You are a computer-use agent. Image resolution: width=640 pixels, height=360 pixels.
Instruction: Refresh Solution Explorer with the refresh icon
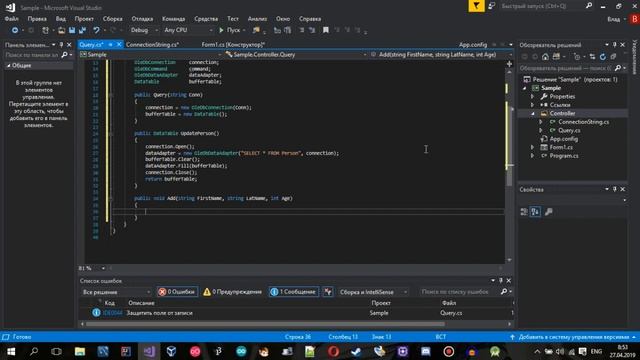pos(602,57)
